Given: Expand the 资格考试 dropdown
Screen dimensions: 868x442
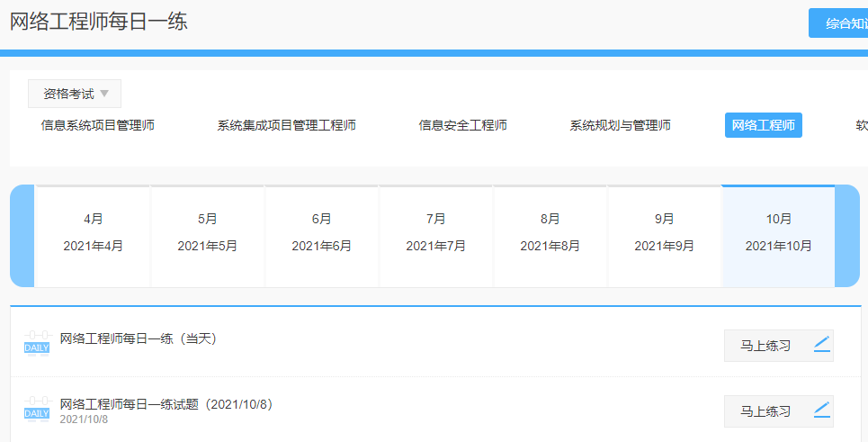Looking at the screenshot, I should click(x=75, y=94).
